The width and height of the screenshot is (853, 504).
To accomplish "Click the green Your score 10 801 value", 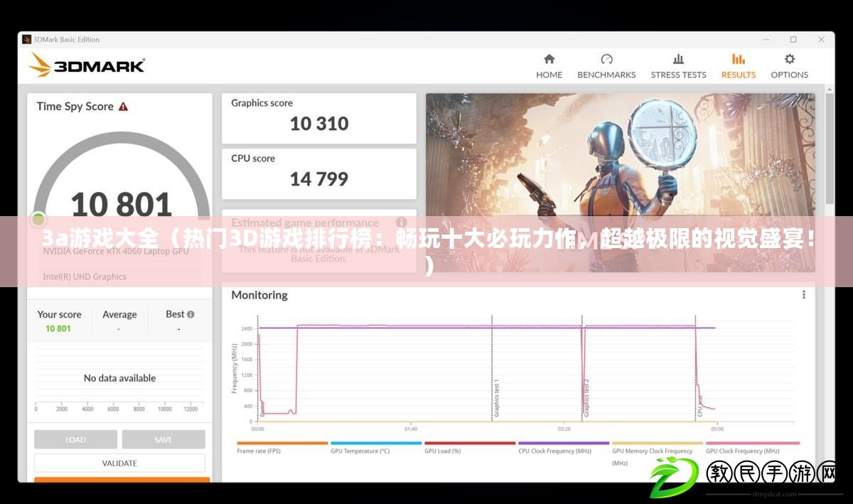I will [58, 328].
